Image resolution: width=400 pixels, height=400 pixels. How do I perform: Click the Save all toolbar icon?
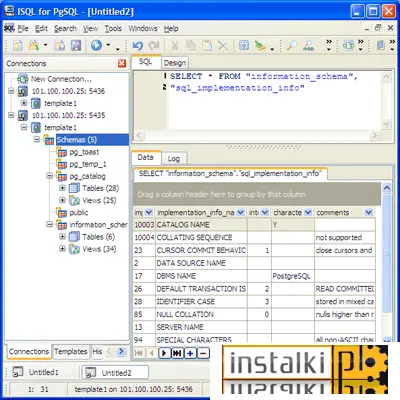pyautogui.click(x=60, y=45)
